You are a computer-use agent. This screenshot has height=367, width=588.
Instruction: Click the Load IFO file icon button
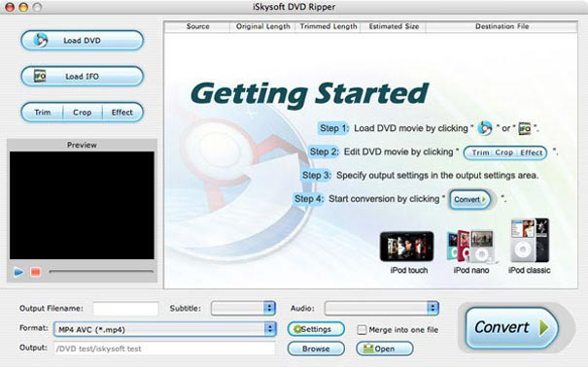[82, 76]
